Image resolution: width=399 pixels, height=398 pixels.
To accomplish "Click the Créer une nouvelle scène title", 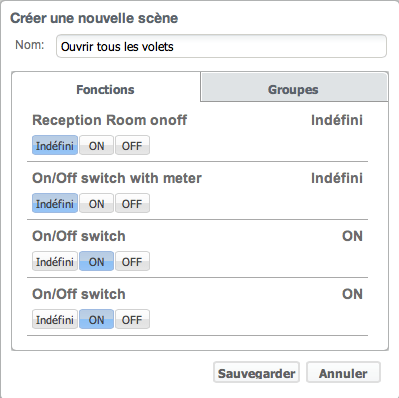I will pyautogui.click(x=94, y=18).
